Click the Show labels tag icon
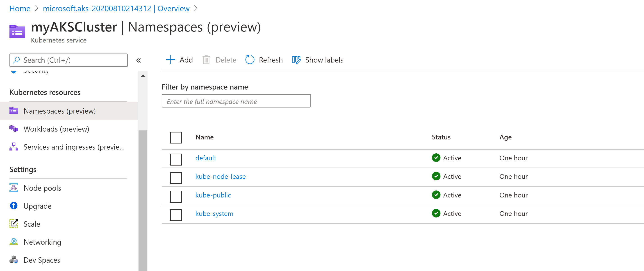The image size is (644, 271). pyautogui.click(x=296, y=60)
